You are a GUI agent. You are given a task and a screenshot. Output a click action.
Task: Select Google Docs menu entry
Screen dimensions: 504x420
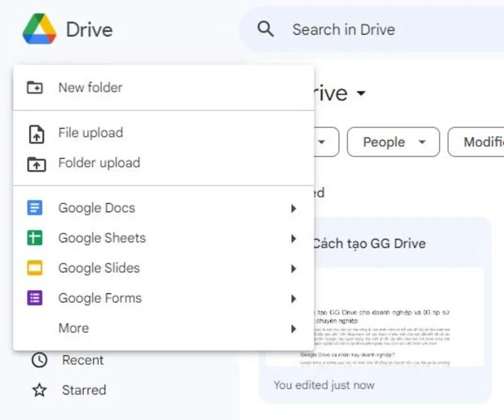coord(163,208)
